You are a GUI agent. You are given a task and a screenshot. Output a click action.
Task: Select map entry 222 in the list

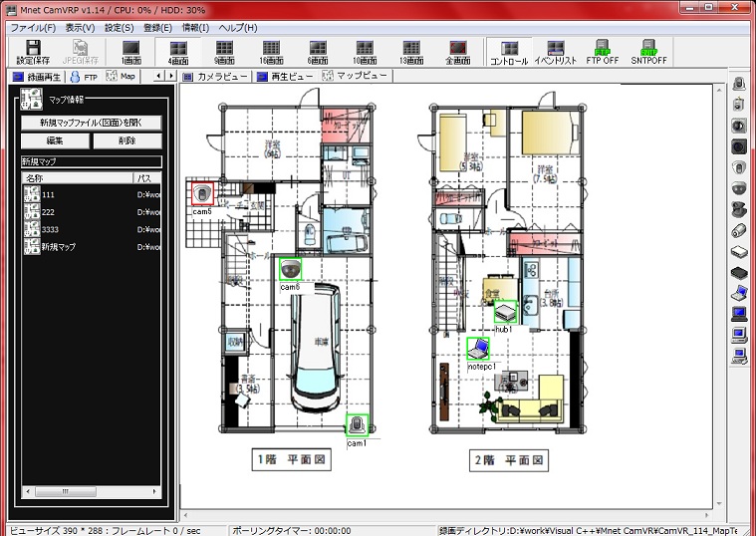tap(91, 212)
